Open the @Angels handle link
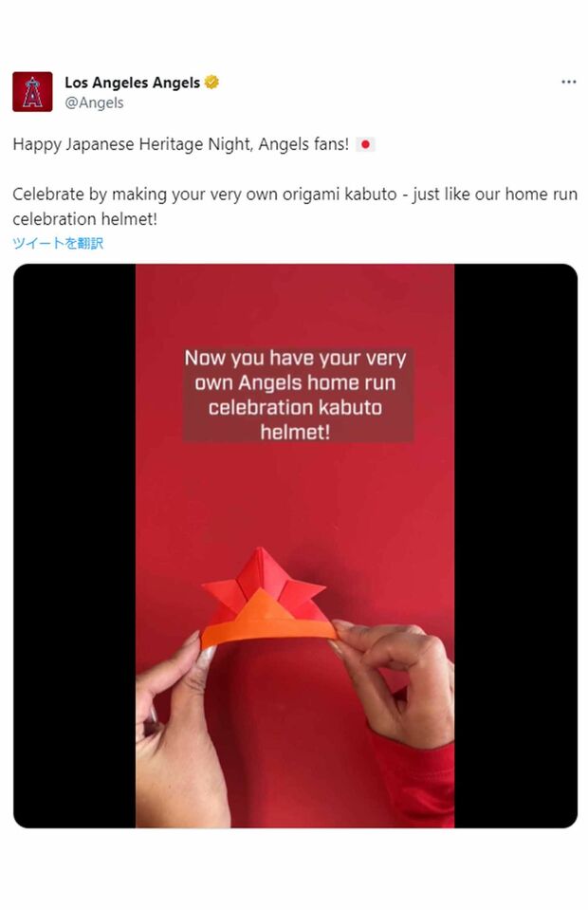The height and width of the screenshot is (910, 588). [94, 102]
